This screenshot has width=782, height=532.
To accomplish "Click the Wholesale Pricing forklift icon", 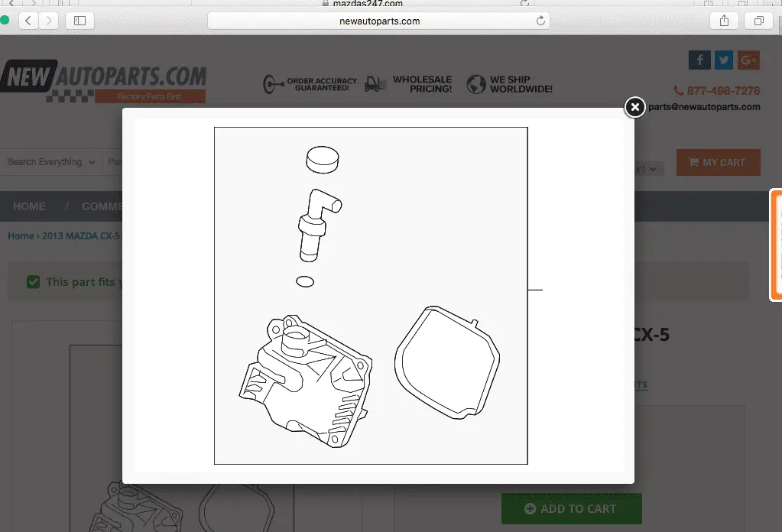I will click(375, 84).
